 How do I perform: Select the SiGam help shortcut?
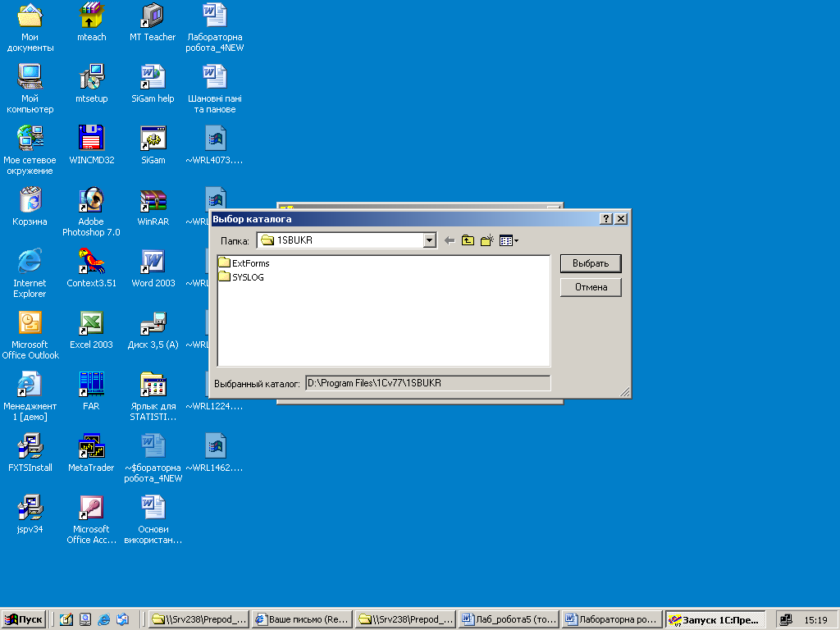pos(153,83)
